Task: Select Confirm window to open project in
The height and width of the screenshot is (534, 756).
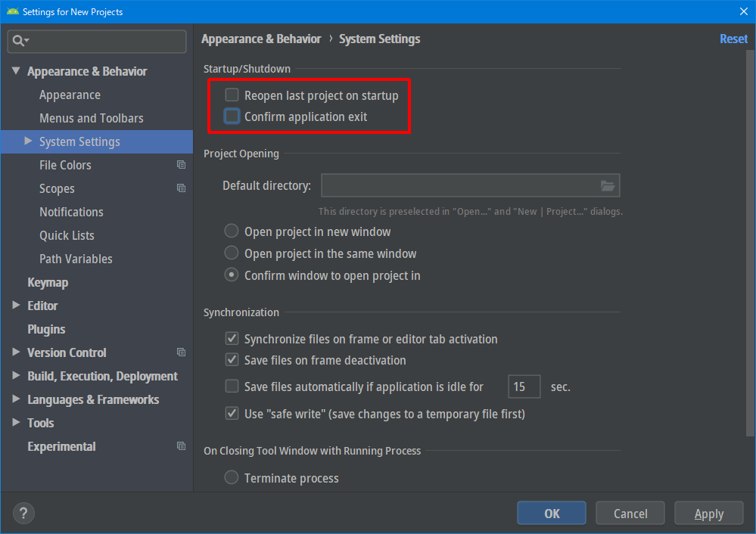Action: point(232,275)
